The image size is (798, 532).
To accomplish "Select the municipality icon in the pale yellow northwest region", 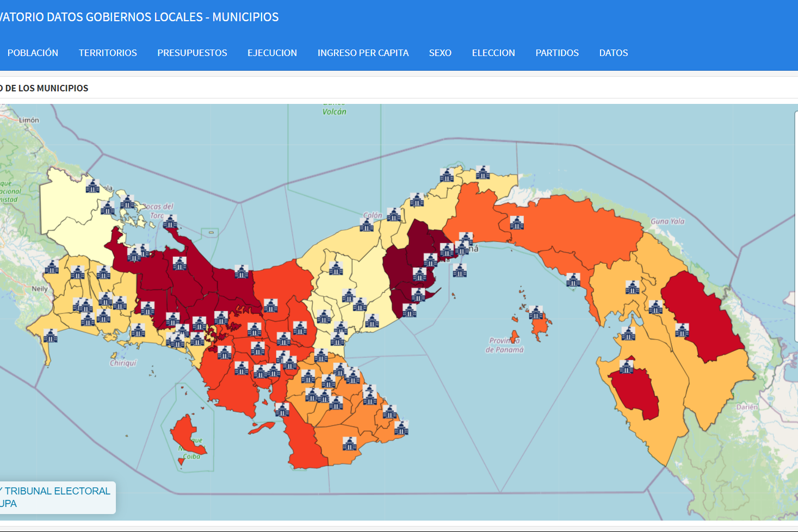I will point(92,187).
